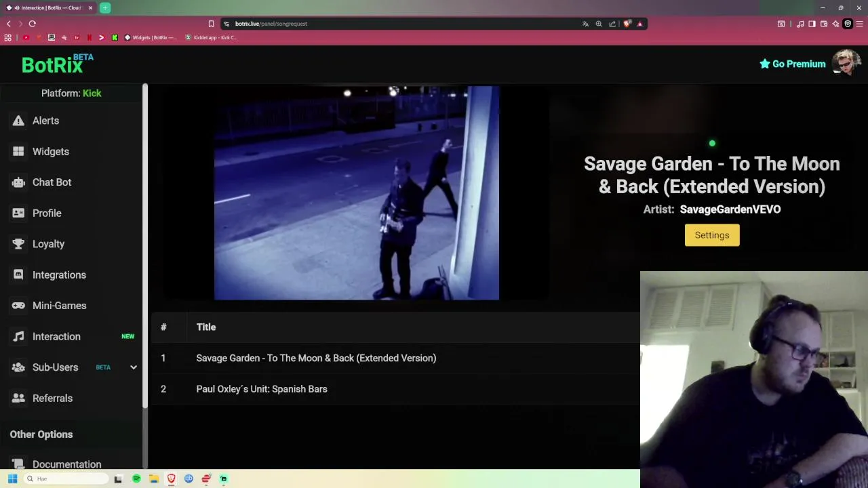Open the Kicklet.app bookmark

click(x=211, y=38)
